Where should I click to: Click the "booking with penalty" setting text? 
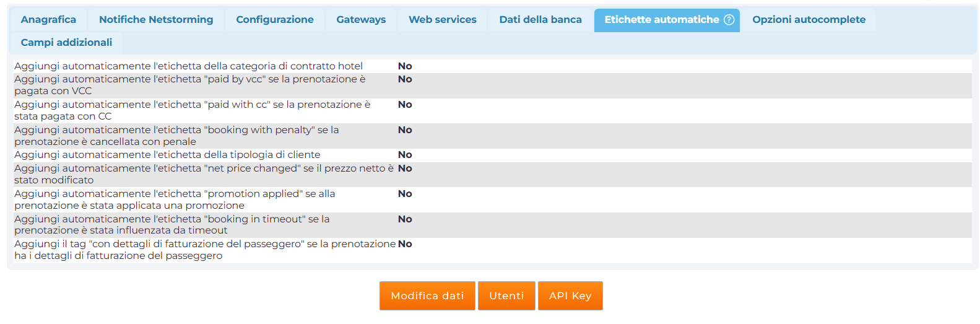click(176, 136)
